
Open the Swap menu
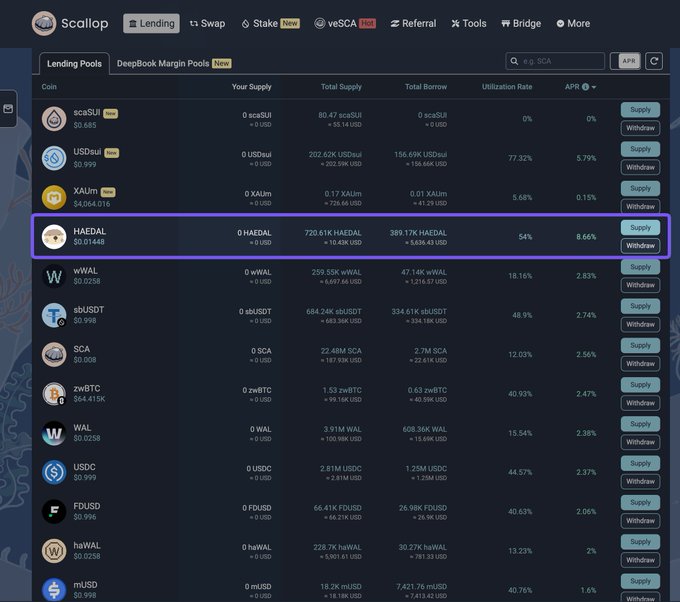coord(207,23)
